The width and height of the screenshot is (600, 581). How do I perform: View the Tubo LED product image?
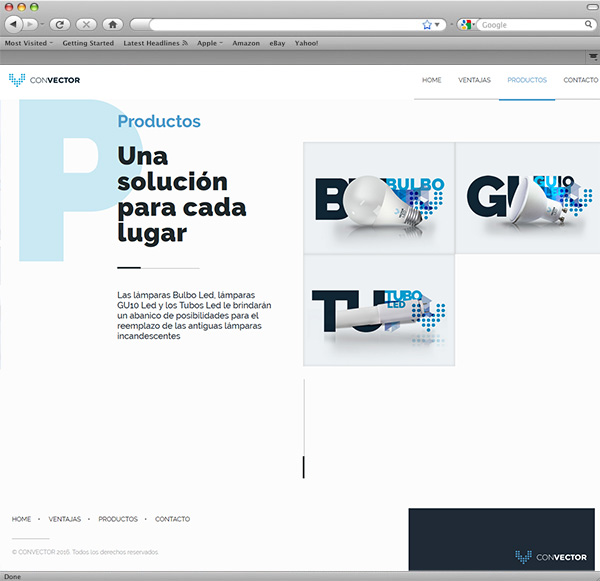tap(379, 310)
